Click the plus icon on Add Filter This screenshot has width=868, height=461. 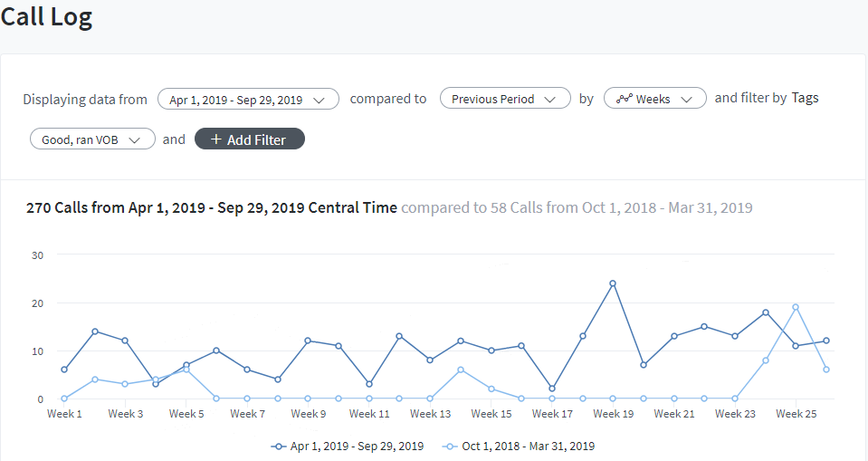216,139
